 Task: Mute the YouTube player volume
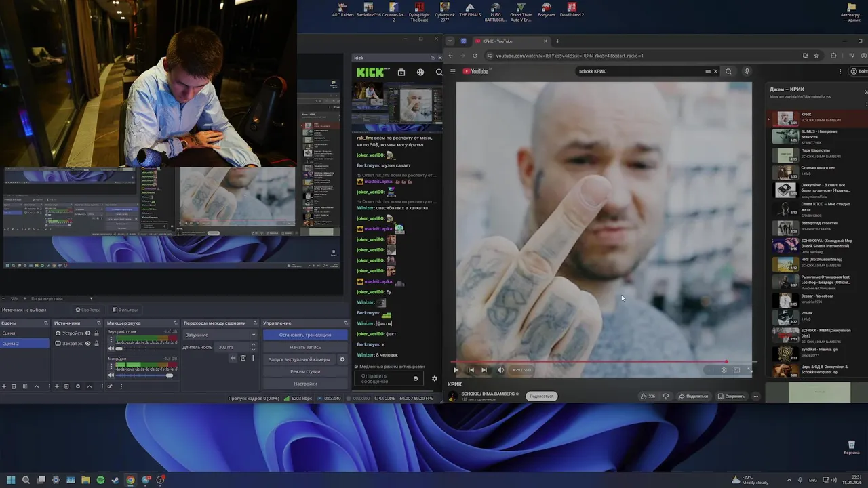point(500,370)
